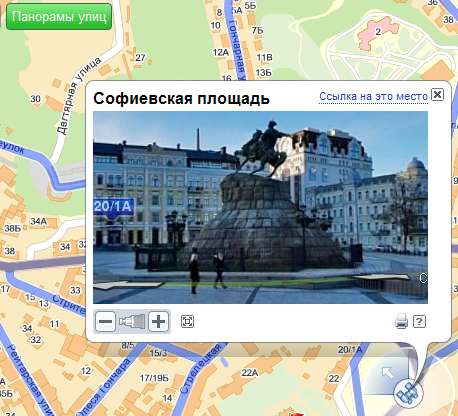Open panorama help question mark icon
The height and width of the screenshot is (416, 458).
click(419, 321)
